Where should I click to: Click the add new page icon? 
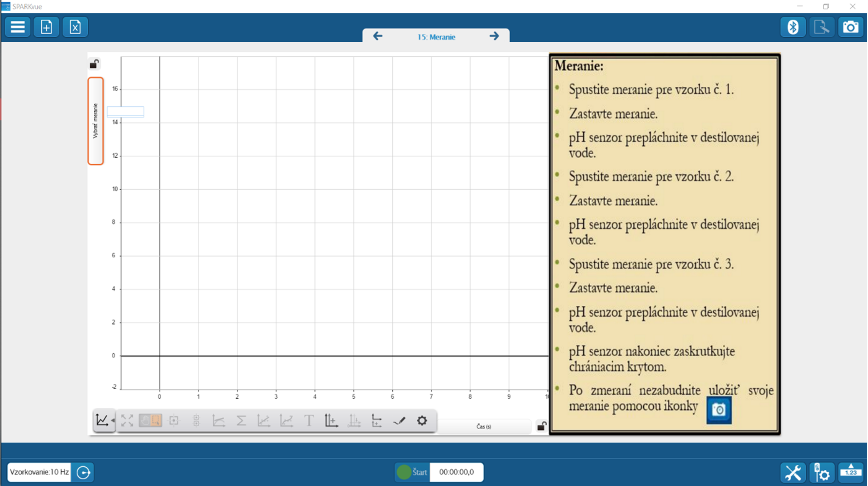[x=46, y=27]
